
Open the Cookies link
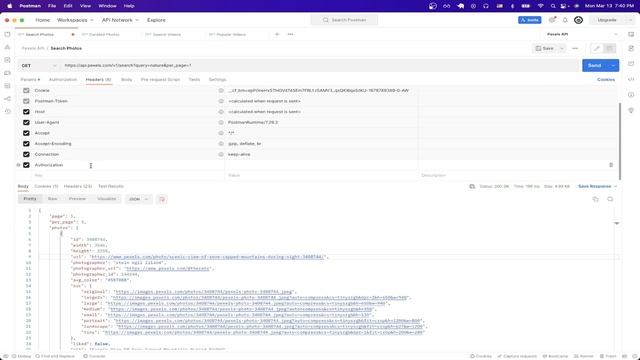[606, 80]
